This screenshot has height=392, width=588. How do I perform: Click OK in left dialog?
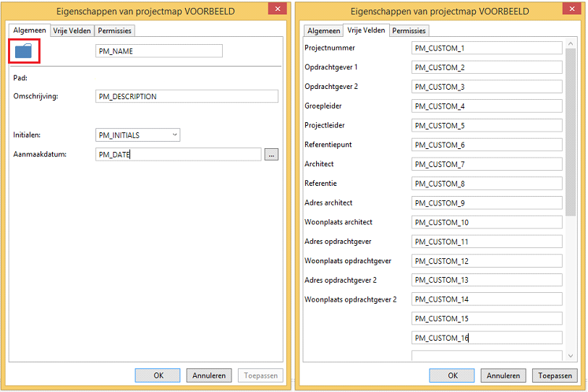[x=158, y=375]
